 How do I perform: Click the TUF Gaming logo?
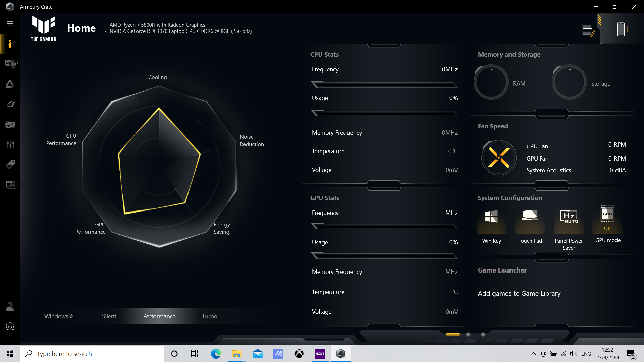(x=44, y=29)
